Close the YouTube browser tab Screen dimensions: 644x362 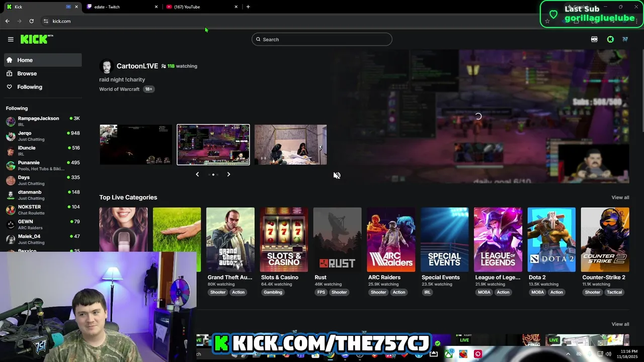click(236, 7)
